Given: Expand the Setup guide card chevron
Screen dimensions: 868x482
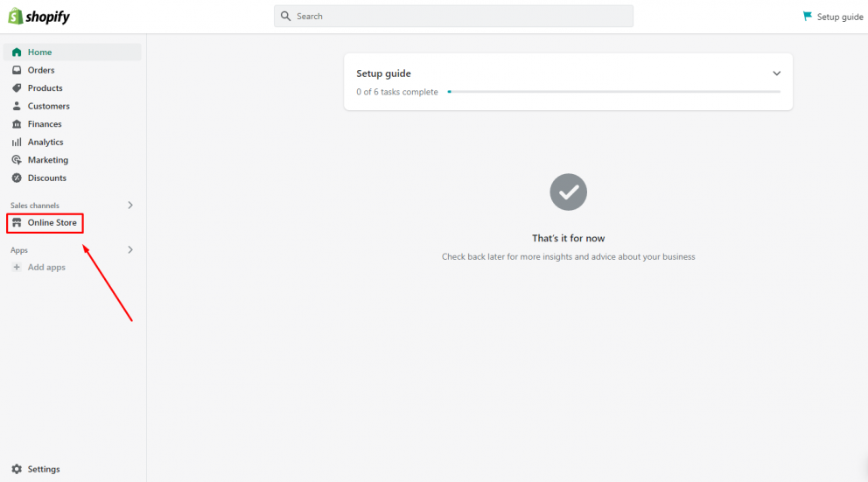Looking at the screenshot, I should [x=777, y=73].
